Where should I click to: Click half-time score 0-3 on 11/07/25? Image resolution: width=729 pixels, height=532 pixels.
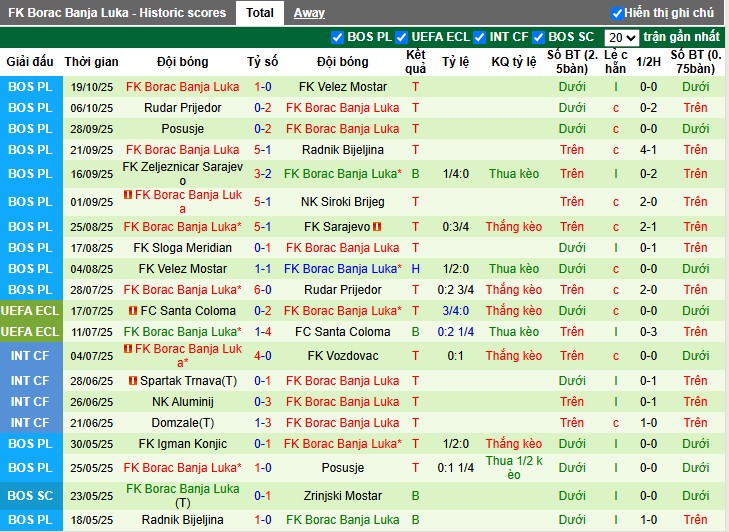pos(648,332)
